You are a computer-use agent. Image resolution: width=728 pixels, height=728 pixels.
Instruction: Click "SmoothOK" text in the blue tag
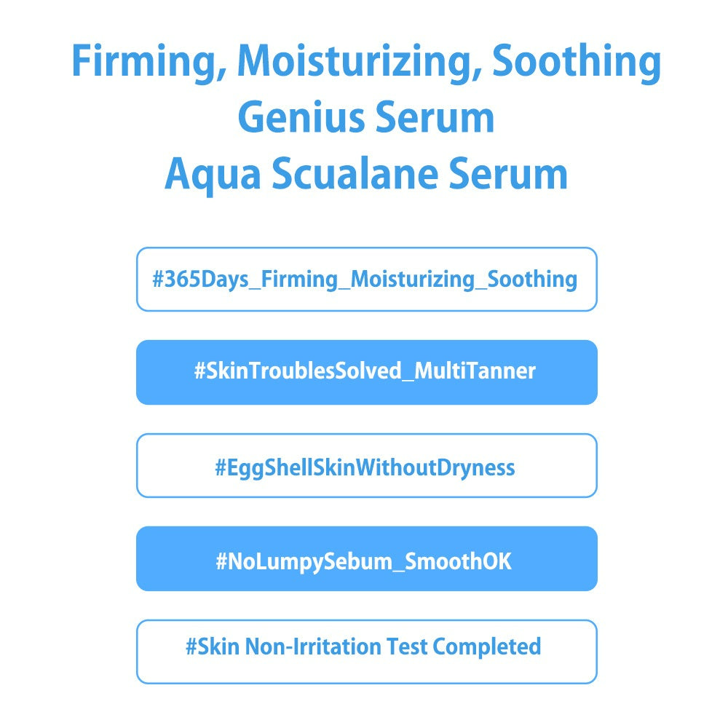[x=459, y=561]
